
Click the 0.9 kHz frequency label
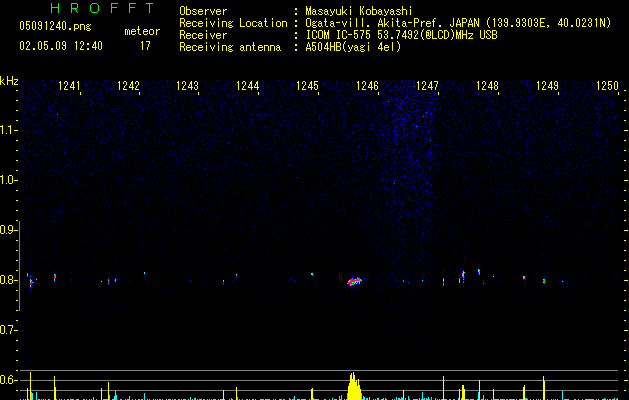[8, 230]
